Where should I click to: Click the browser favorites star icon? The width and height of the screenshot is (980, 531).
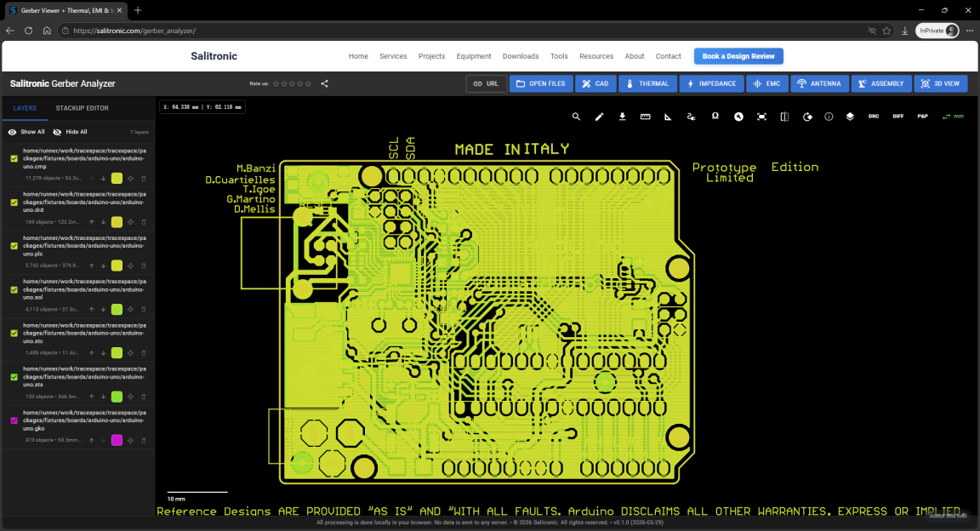886,31
